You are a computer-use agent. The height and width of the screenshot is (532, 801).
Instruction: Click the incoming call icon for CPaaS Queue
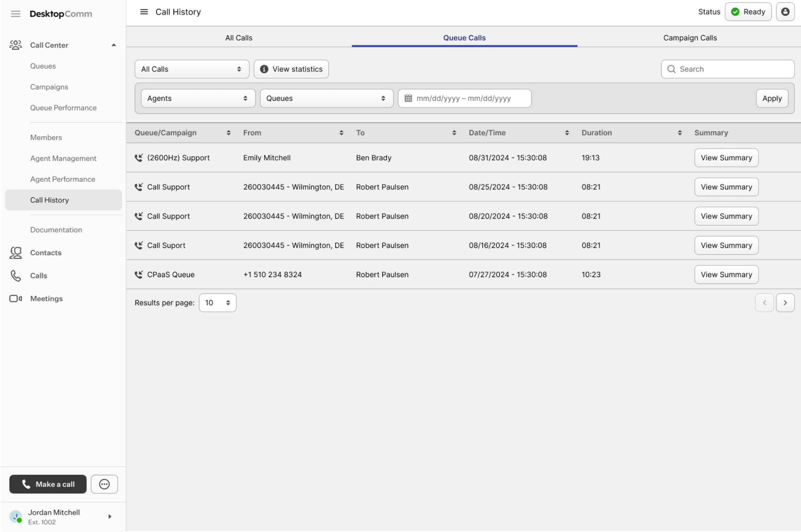[138, 275]
